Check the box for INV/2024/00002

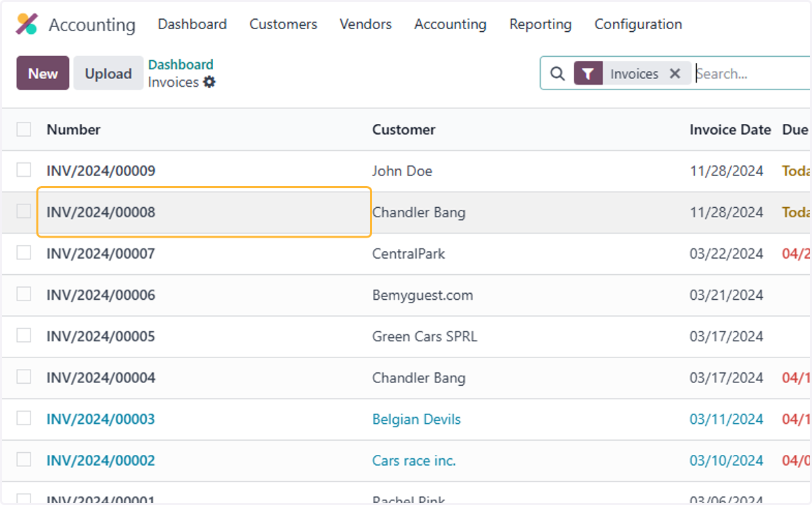24,459
